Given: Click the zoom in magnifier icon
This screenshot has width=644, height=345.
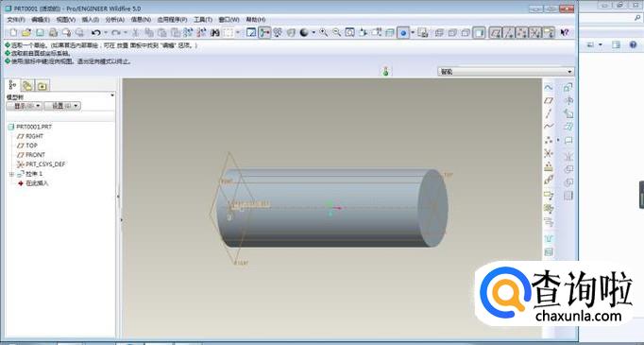Looking at the screenshot, I should pyautogui.click(x=324, y=32).
